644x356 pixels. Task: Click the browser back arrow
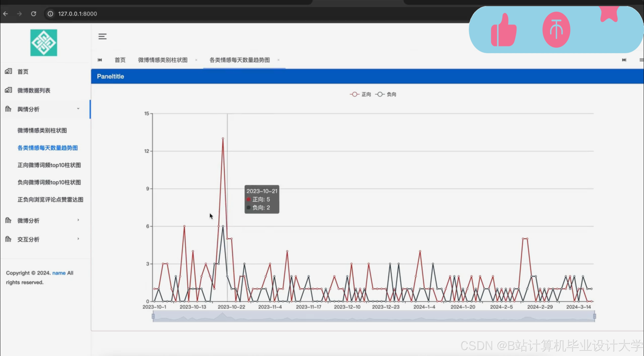5,14
